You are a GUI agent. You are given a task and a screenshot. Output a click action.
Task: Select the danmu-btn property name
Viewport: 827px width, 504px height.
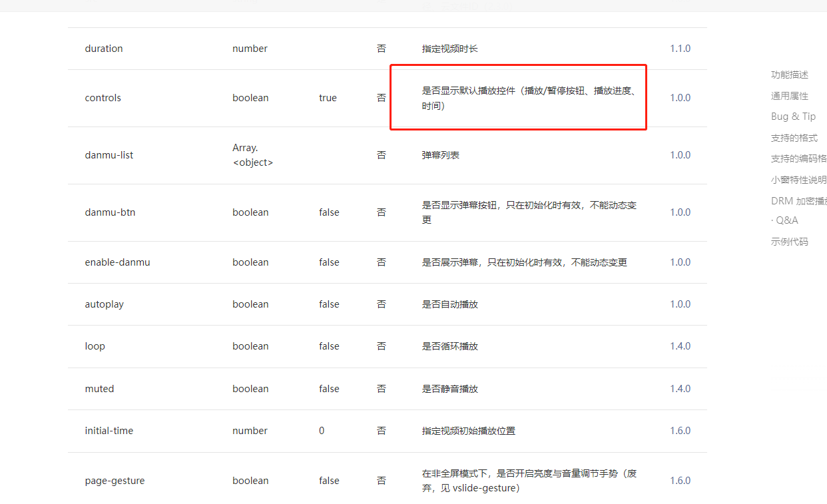[x=109, y=212]
